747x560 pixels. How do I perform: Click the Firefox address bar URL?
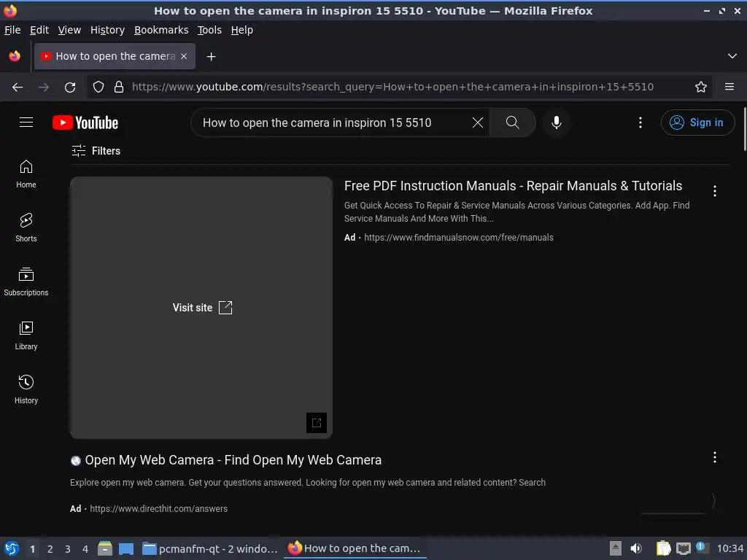[392, 87]
